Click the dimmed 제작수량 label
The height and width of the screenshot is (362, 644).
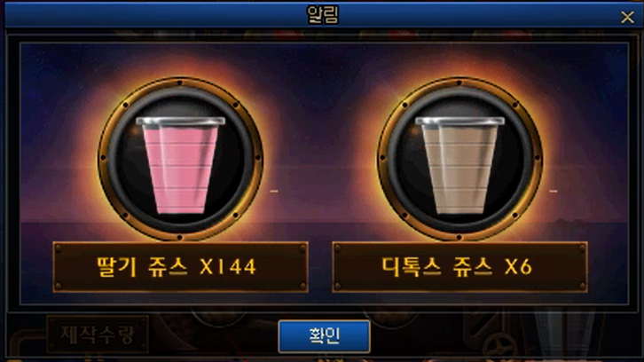(98, 334)
